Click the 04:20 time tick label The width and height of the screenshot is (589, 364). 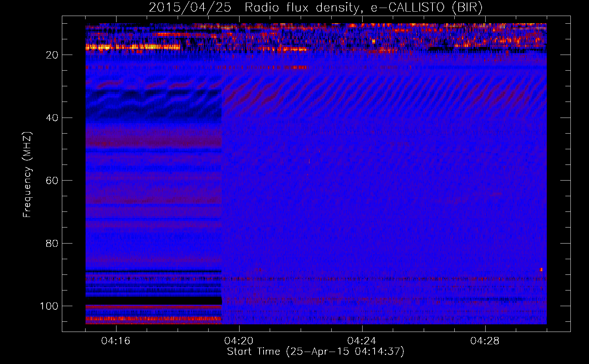tap(239, 341)
